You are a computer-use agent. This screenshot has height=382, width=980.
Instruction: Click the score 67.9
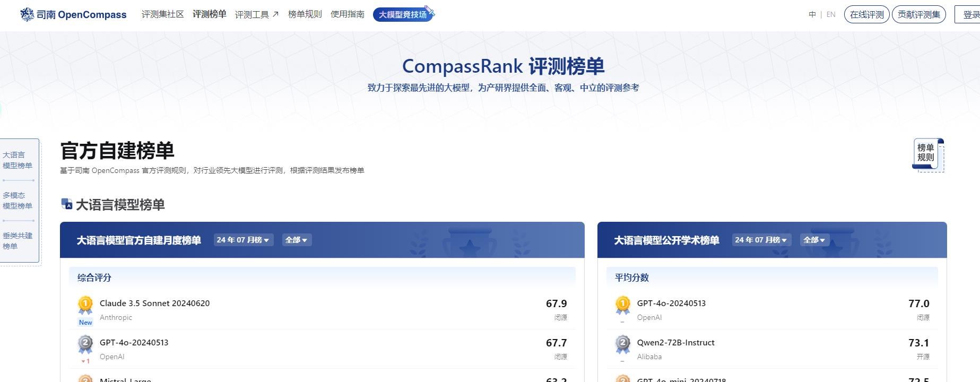click(556, 303)
